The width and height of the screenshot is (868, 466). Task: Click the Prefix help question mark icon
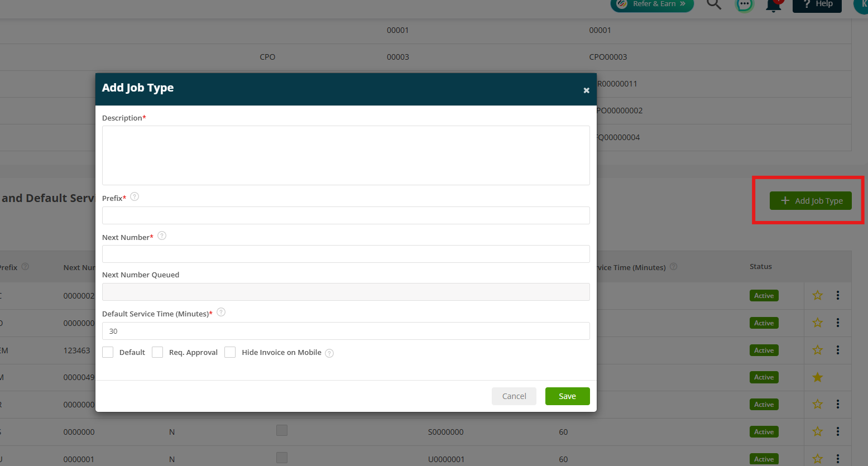point(135,197)
